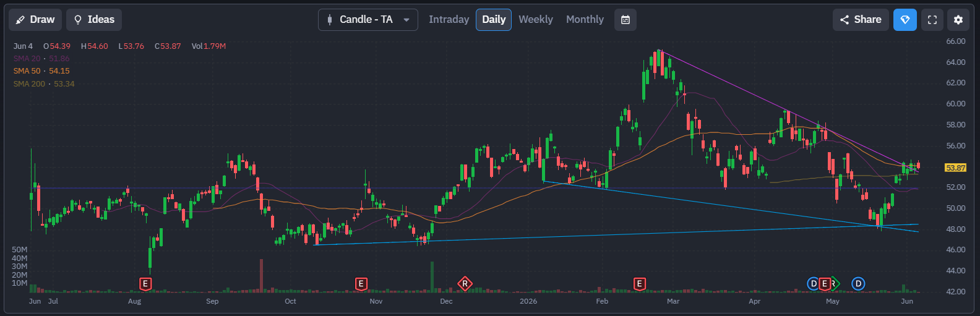
Task: Select the Daily timeframe
Action: coord(494,20)
